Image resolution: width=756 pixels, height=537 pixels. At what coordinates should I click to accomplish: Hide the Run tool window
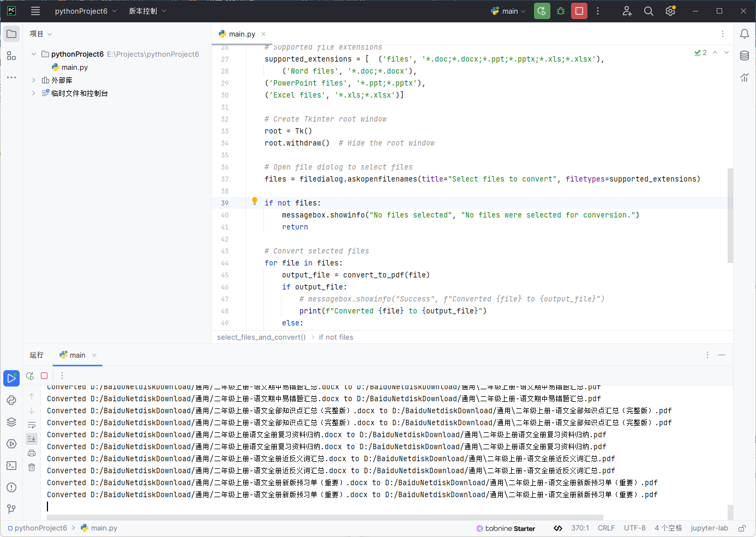(x=722, y=355)
